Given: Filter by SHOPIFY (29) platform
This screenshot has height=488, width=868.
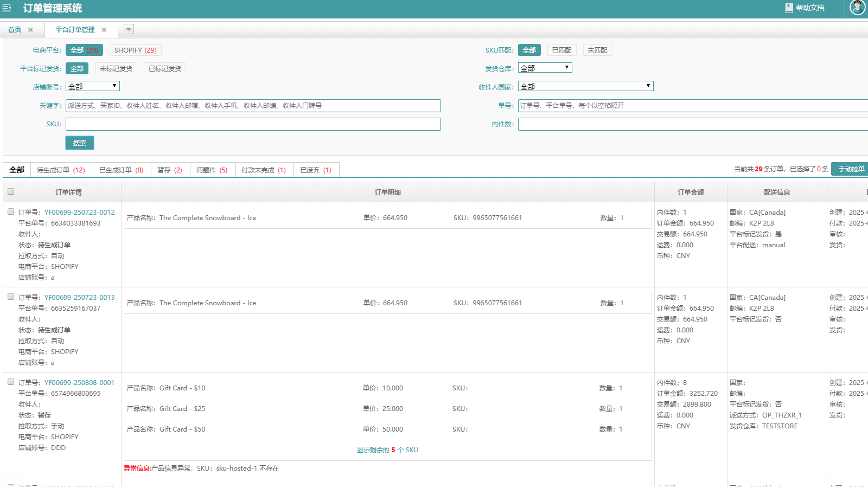Looking at the screenshot, I should [x=136, y=50].
